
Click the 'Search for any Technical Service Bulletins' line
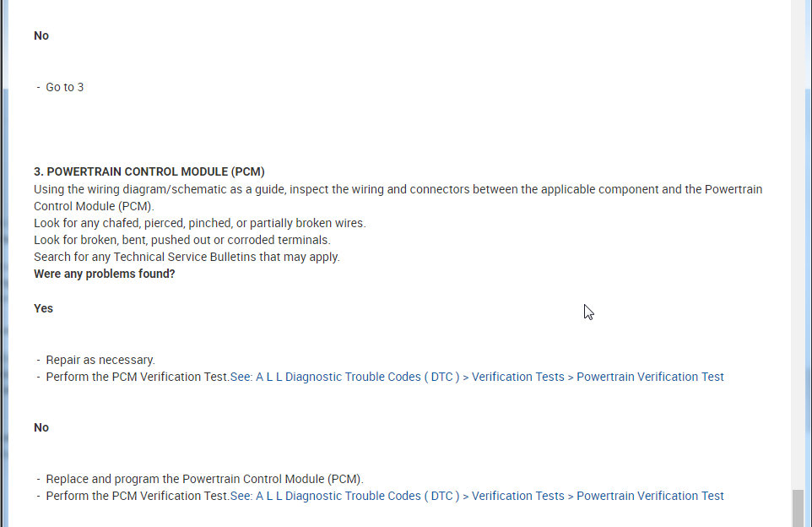(x=187, y=257)
